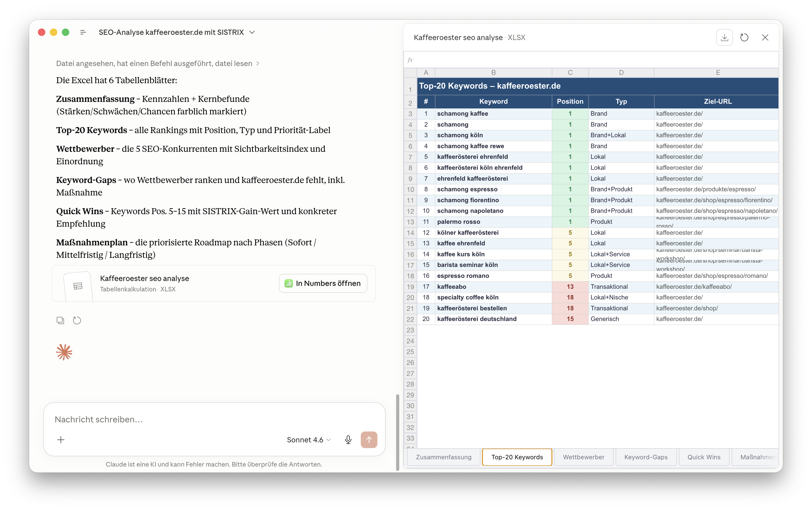Add attachment with plus icon
The image size is (812, 511).
61,440
